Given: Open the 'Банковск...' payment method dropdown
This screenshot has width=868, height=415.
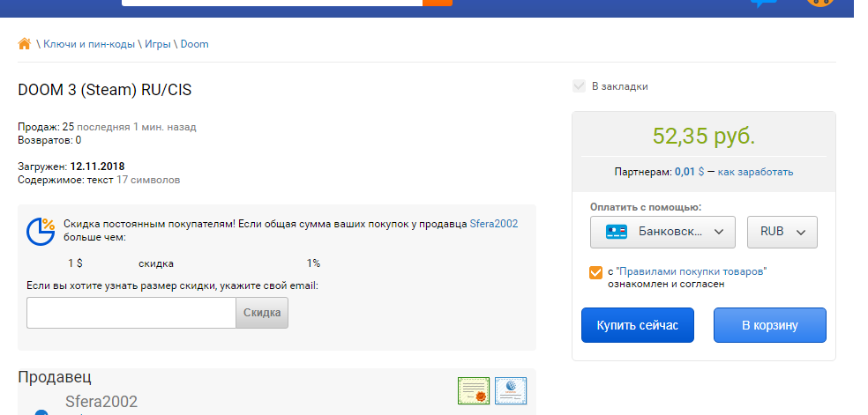Looking at the screenshot, I should point(662,232).
